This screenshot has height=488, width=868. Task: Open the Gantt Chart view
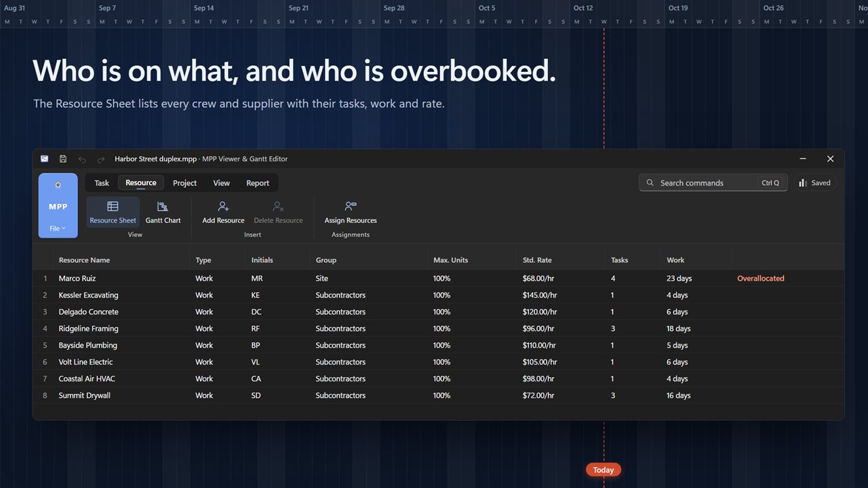point(163,212)
